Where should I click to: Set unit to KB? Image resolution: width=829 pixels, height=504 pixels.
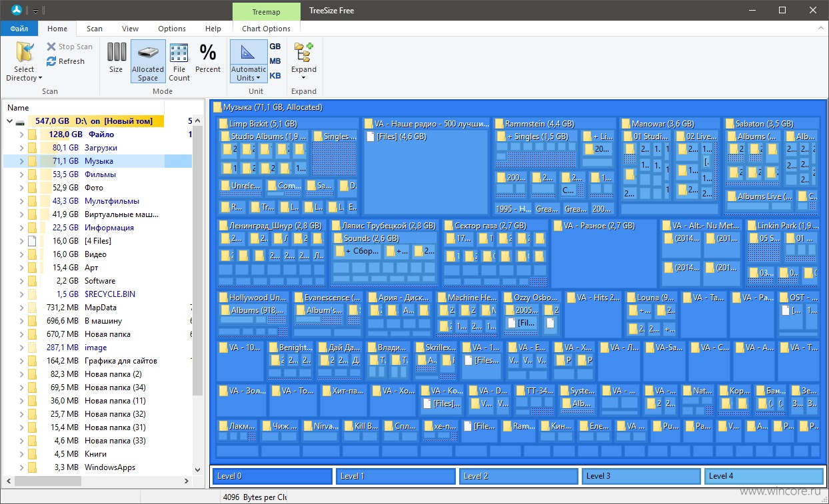tap(275, 75)
